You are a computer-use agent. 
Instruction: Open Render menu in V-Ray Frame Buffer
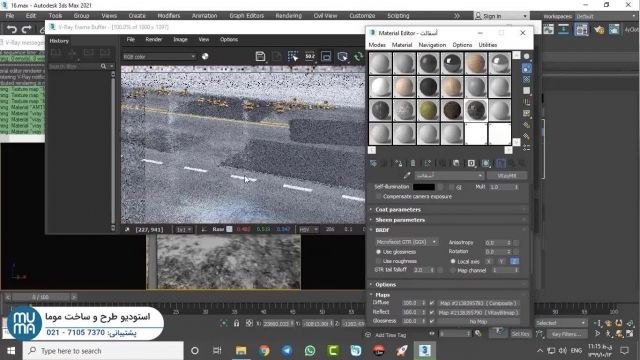click(153, 40)
